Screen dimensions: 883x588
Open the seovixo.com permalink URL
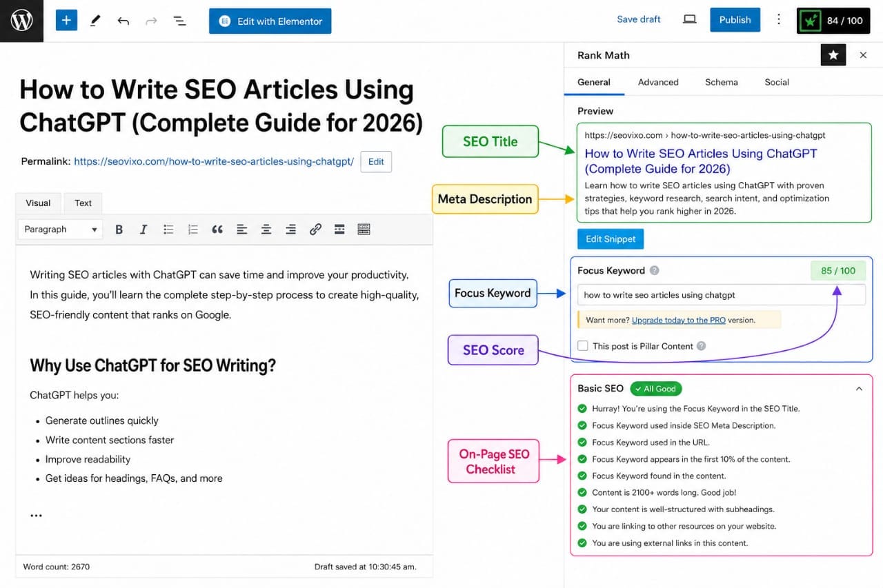(x=214, y=161)
